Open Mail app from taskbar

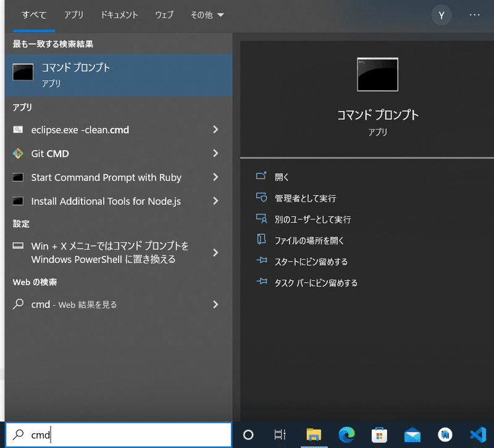[412, 435]
